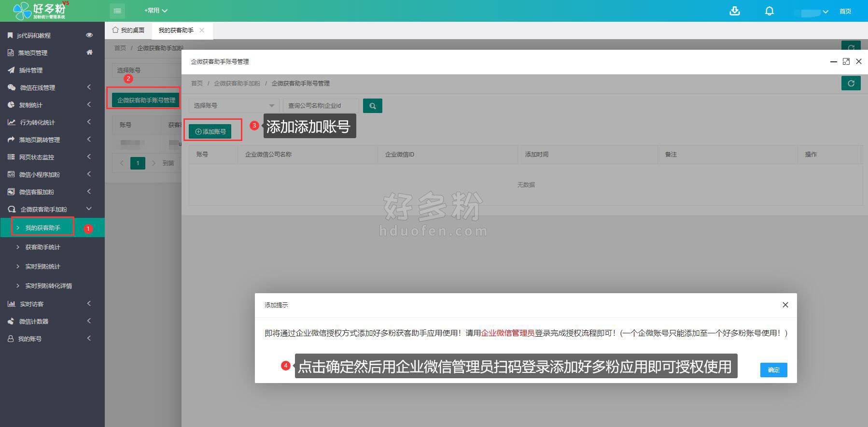The image size is (868, 427).
Task: Expand 行为转化统计 sidebar menu
Action: pyautogui.click(x=52, y=122)
